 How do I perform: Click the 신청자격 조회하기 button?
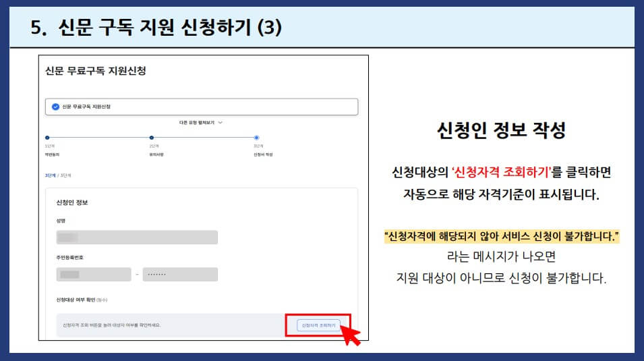pos(318,325)
